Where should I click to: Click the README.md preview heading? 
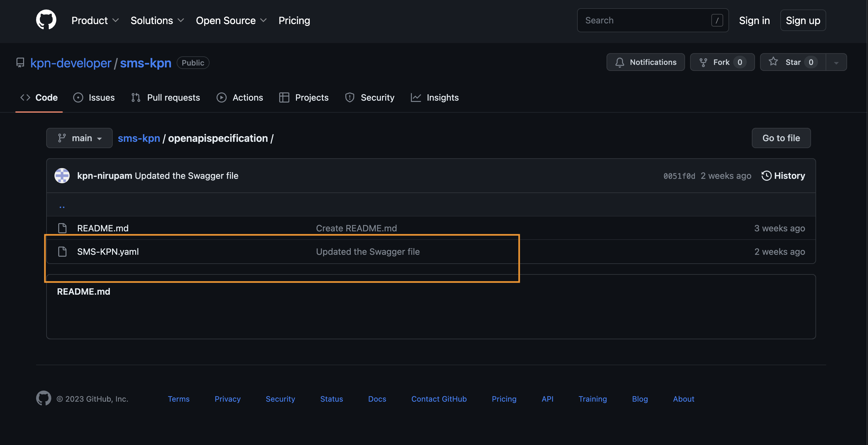pos(84,291)
